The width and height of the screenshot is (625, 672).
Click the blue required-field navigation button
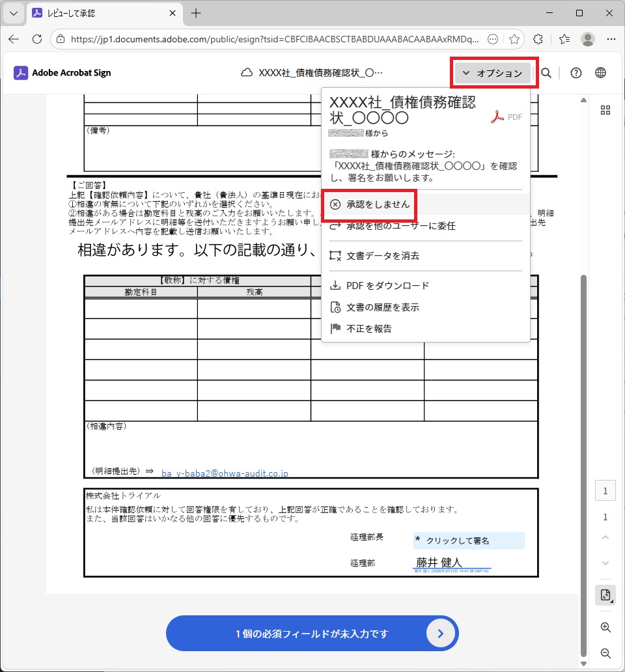point(312,633)
